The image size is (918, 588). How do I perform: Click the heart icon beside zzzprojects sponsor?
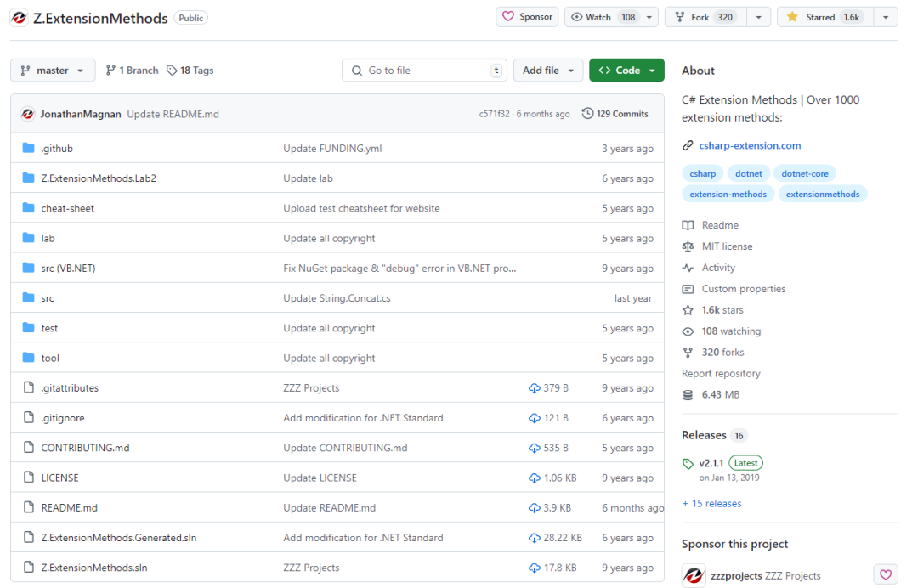point(886,575)
